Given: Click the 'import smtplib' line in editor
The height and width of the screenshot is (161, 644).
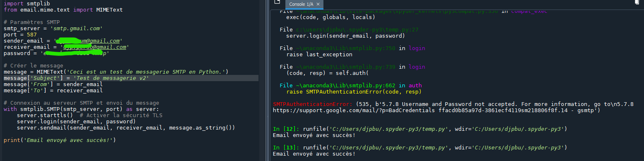Looking at the screenshot, I should (x=27, y=3).
